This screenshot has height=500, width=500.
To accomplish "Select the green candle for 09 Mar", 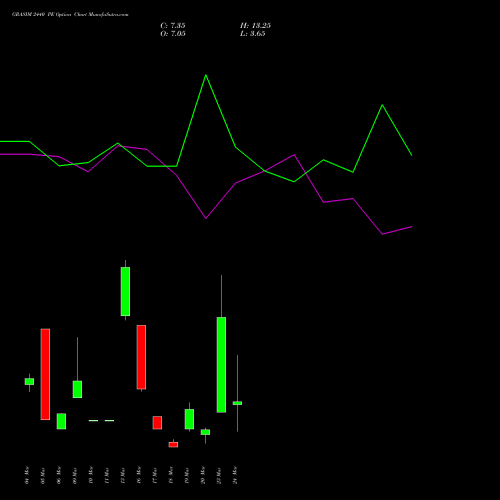I will point(77,389).
